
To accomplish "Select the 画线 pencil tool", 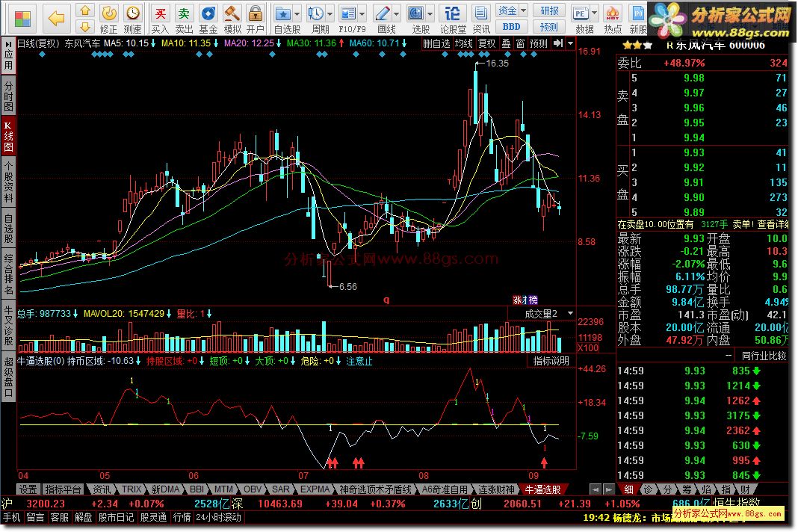I will tap(383, 13).
